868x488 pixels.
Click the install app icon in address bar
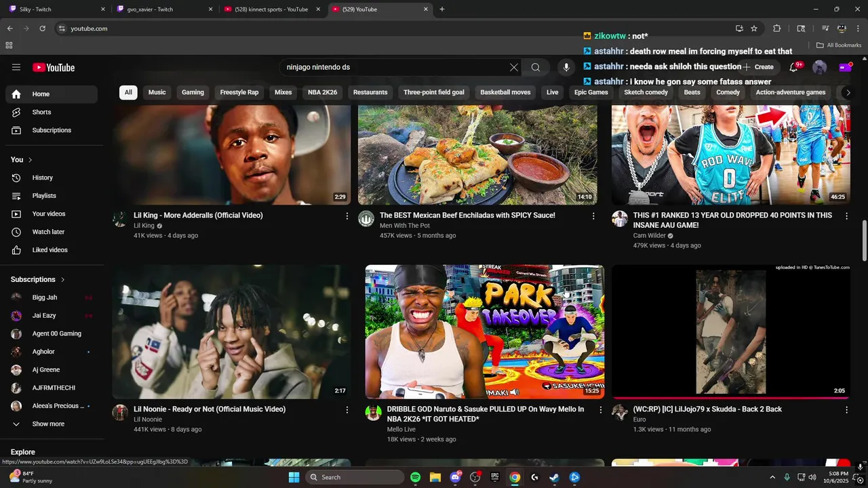tap(739, 28)
